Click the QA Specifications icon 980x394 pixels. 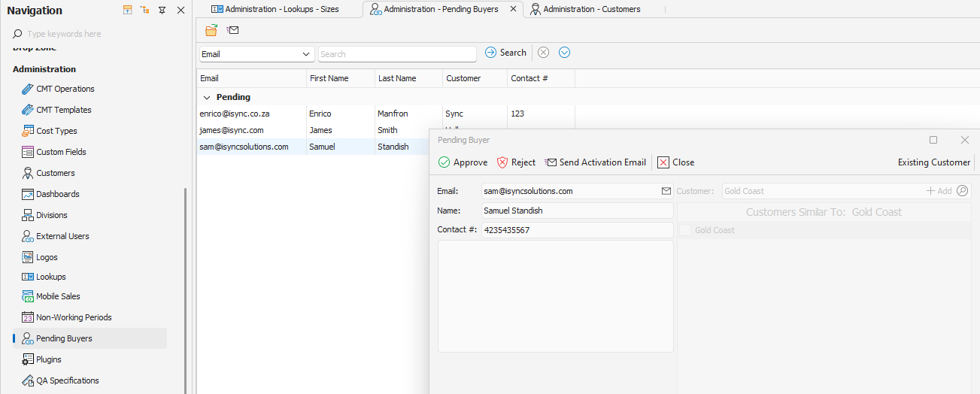[28, 380]
